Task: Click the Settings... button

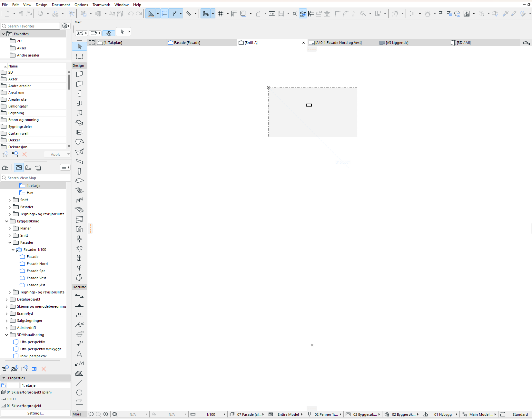Action: (x=35, y=413)
